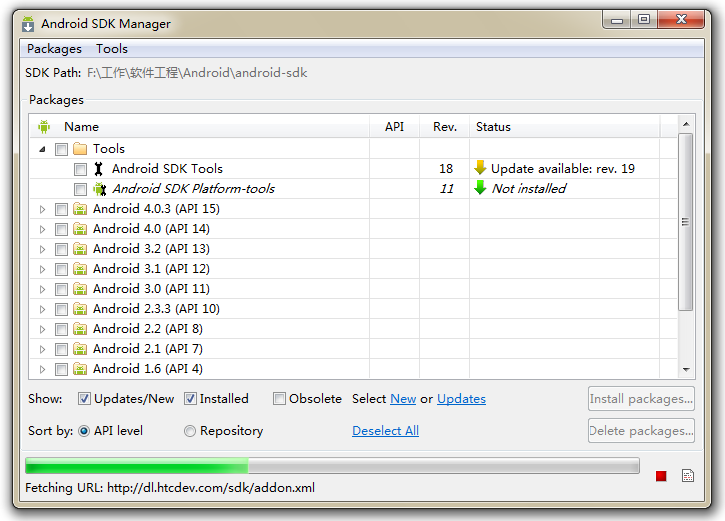This screenshot has width=725, height=521.
Task: Click the Android 4.0.3 (API 15) folder icon
Action: coord(80,209)
